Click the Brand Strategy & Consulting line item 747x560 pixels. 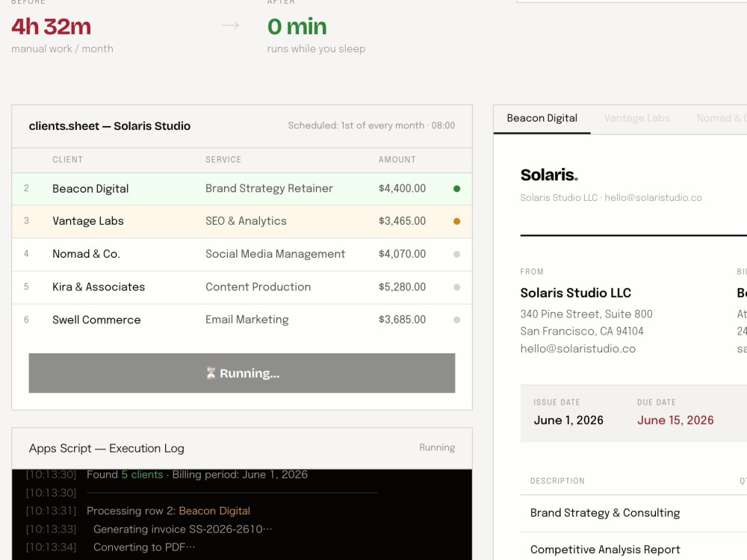[x=605, y=513]
